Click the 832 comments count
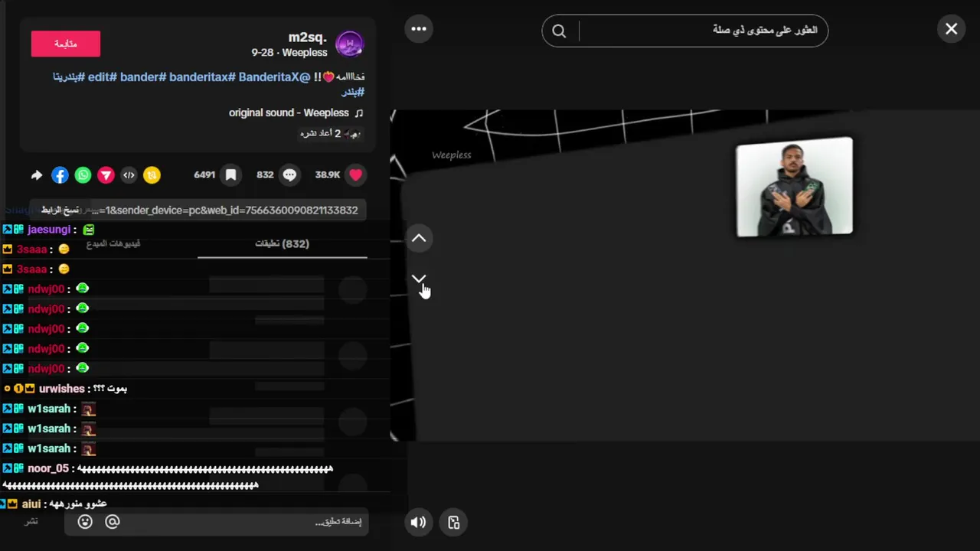Image resolution: width=980 pixels, height=551 pixels. (265, 174)
